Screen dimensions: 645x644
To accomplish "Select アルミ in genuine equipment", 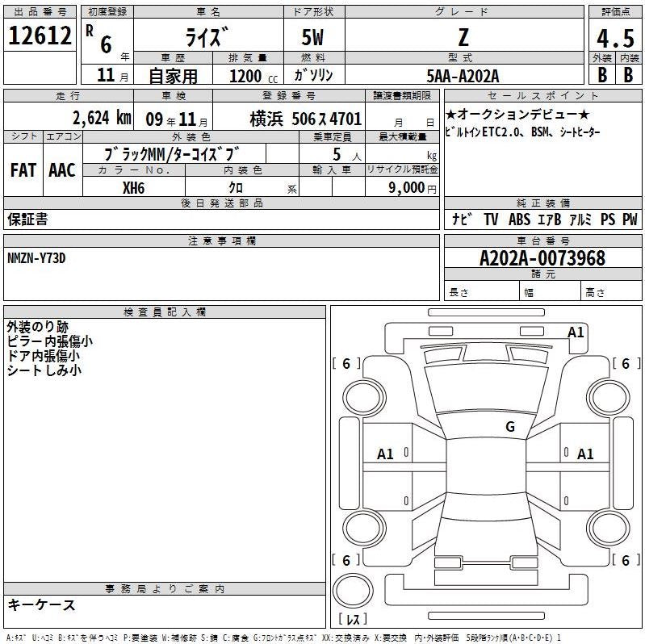I will point(580,220).
